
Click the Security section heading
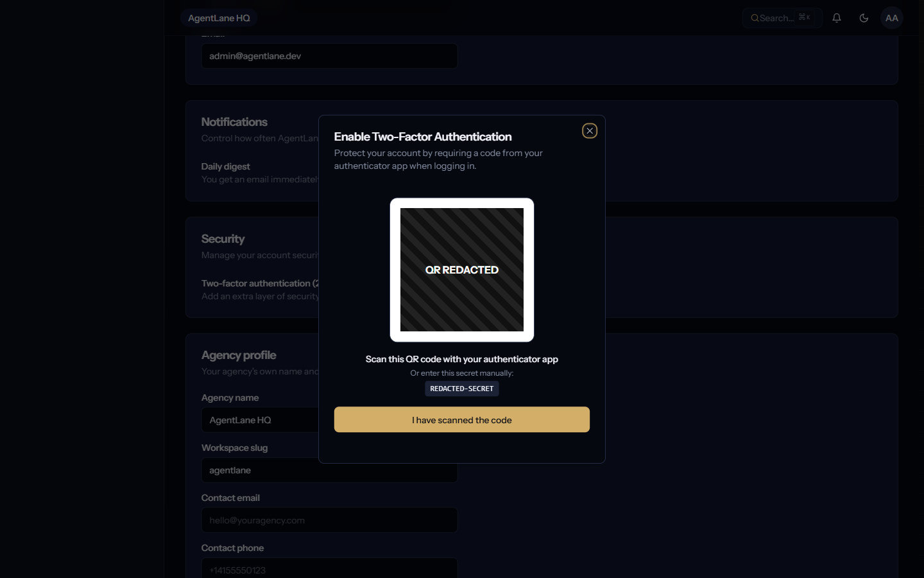click(223, 239)
